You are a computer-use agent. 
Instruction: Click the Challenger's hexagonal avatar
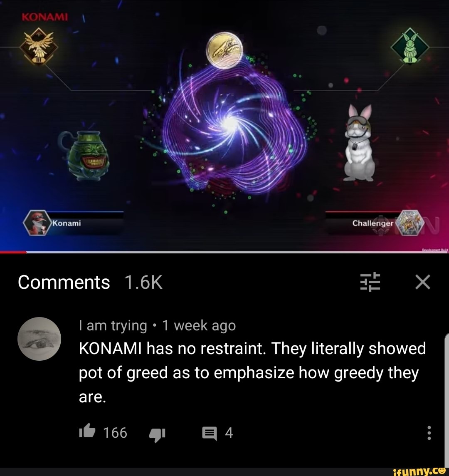point(410,223)
